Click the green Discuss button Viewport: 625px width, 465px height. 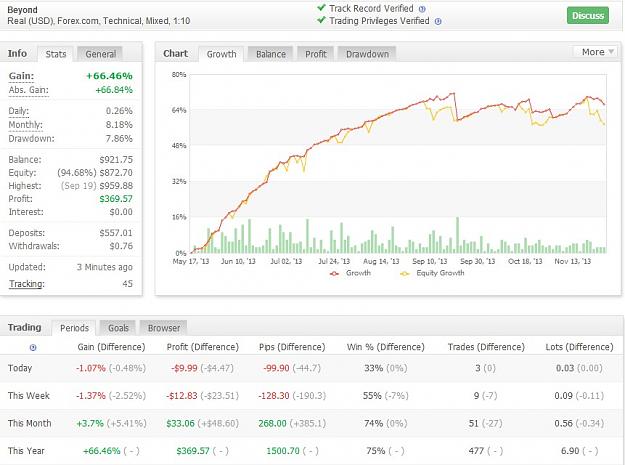coord(588,16)
